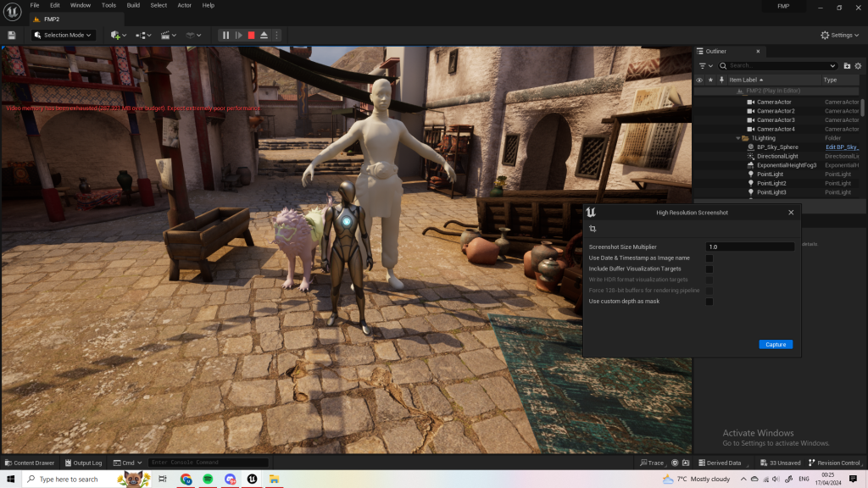This screenshot has height=488, width=868.
Task: Open the Edit menu
Action: coord(55,5)
